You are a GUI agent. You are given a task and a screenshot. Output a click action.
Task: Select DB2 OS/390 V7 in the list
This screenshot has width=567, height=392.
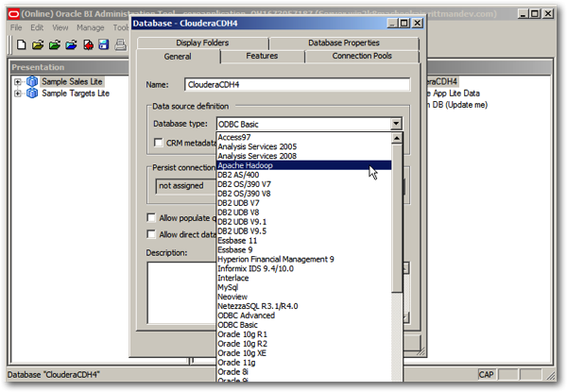click(304, 184)
